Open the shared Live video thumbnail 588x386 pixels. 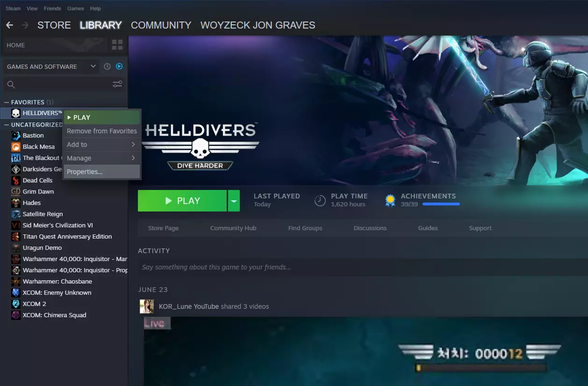coord(366,351)
